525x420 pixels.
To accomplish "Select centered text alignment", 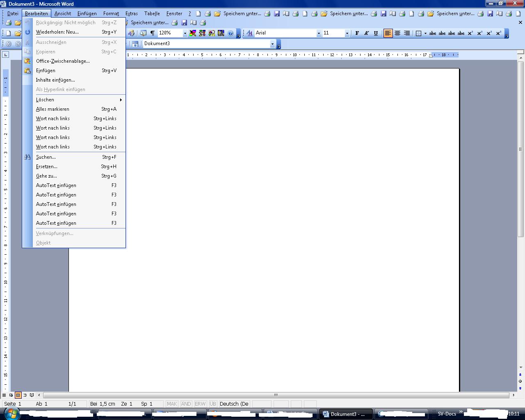I will click(397, 33).
